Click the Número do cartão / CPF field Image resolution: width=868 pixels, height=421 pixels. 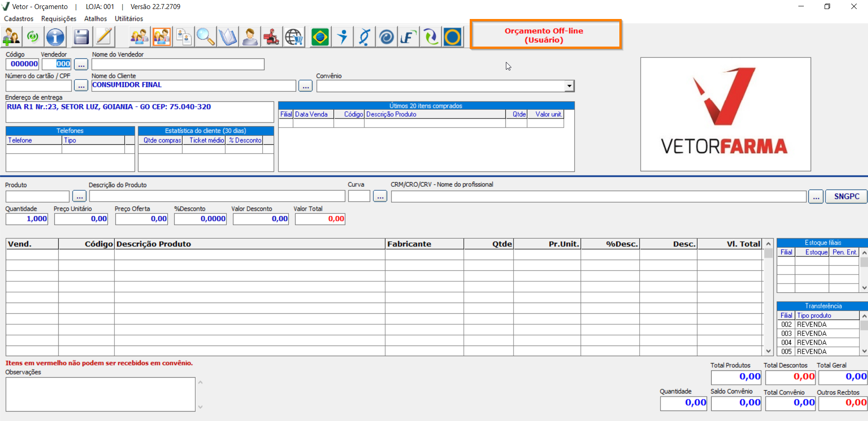[39, 85]
